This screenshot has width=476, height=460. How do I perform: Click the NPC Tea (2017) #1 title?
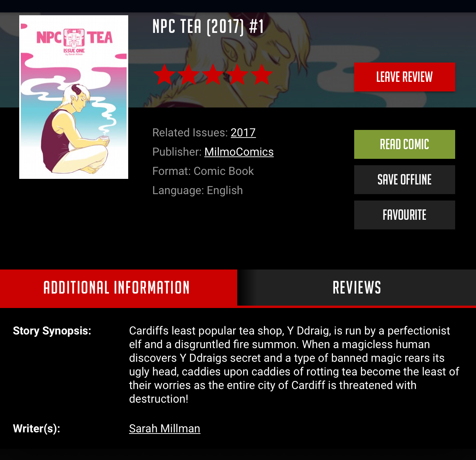tap(208, 26)
